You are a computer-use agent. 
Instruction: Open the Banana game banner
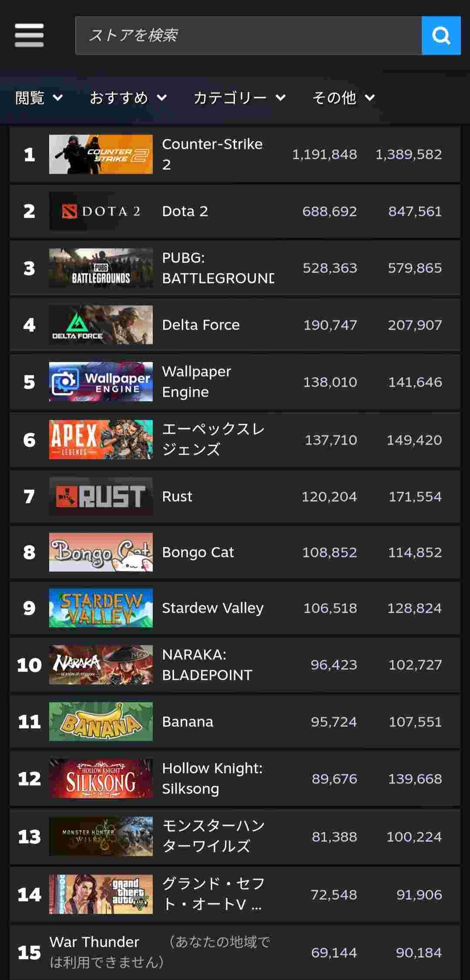101,722
